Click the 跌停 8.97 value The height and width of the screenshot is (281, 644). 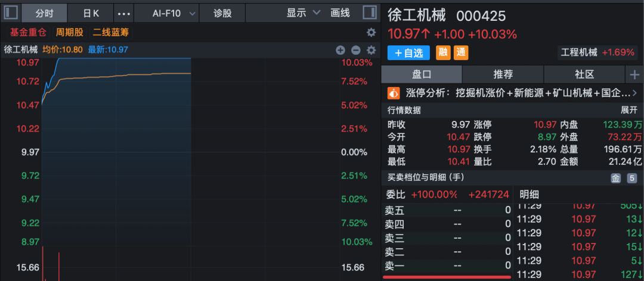(548, 137)
